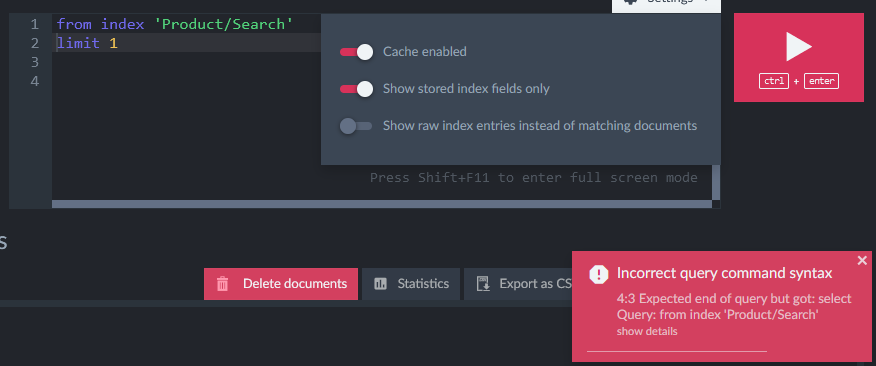Click the trash icon on Delete documents
876x366 pixels.
(222, 284)
